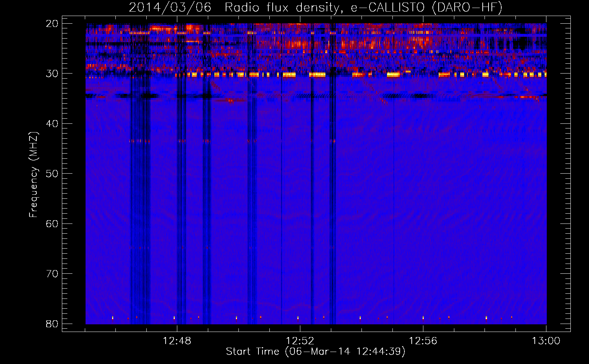The height and width of the screenshot is (364, 589).
Task: Click the '12:56' time tick label
Action: [x=423, y=341]
